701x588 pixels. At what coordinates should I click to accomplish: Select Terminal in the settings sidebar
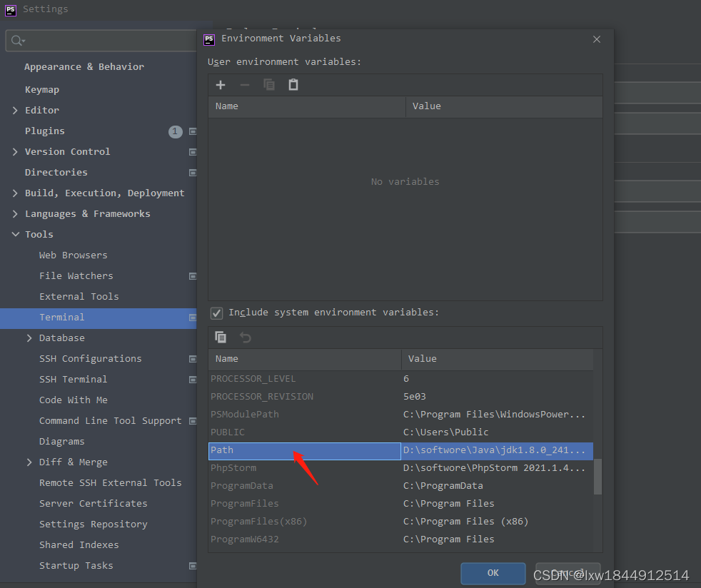click(x=62, y=317)
